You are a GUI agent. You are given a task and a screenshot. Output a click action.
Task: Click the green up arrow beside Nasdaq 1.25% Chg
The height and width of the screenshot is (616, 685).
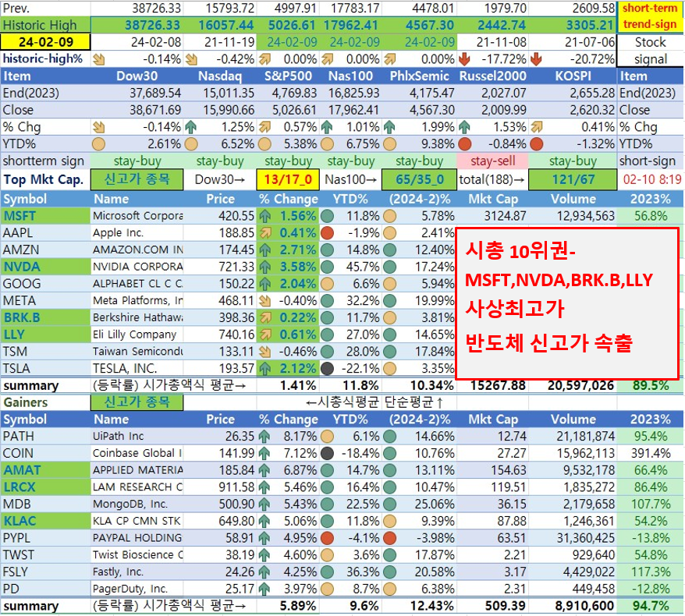click(191, 127)
